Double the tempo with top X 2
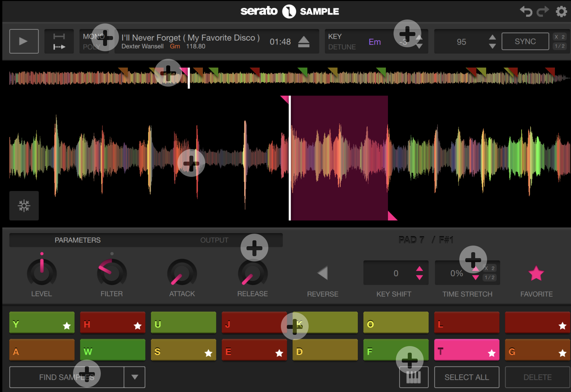 pyautogui.click(x=559, y=37)
